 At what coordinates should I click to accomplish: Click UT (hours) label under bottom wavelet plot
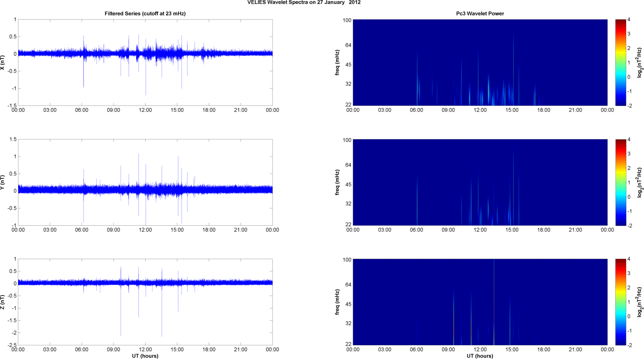[480, 356]
